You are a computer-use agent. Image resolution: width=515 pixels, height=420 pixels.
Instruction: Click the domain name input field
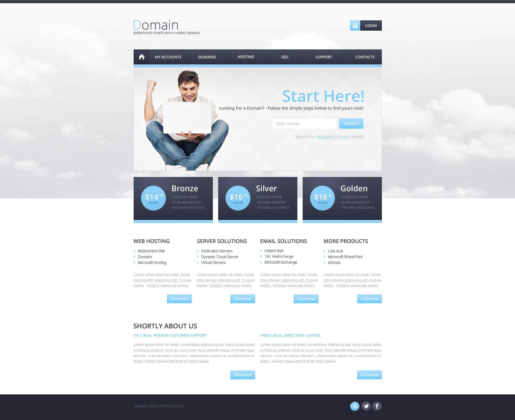point(304,124)
